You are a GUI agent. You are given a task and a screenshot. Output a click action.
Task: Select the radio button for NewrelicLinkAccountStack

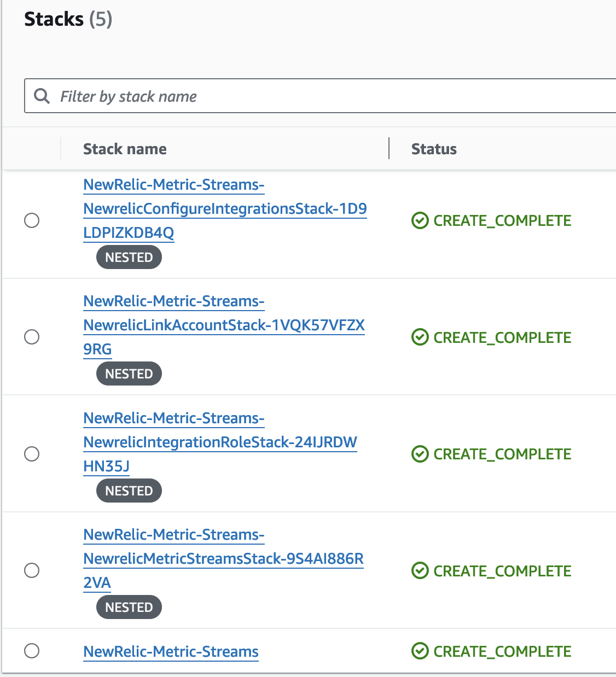click(x=32, y=337)
